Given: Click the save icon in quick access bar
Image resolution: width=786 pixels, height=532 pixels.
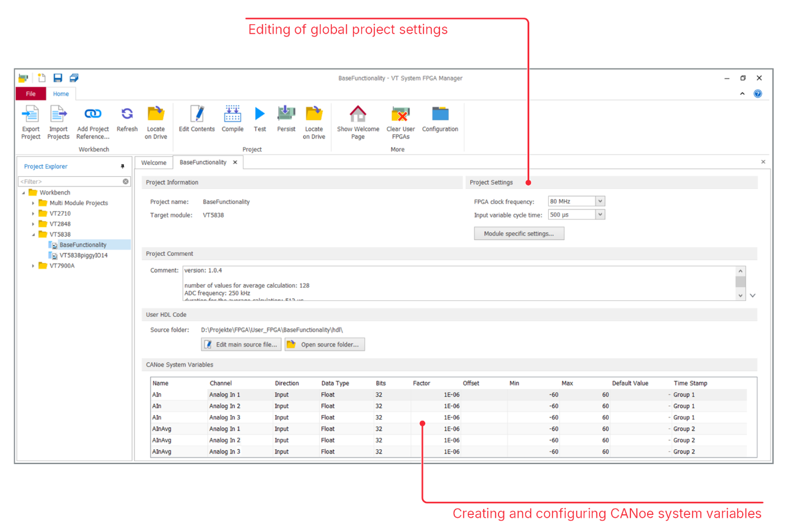Looking at the screenshot, I should pyautogui.click(x=58, y=78).
